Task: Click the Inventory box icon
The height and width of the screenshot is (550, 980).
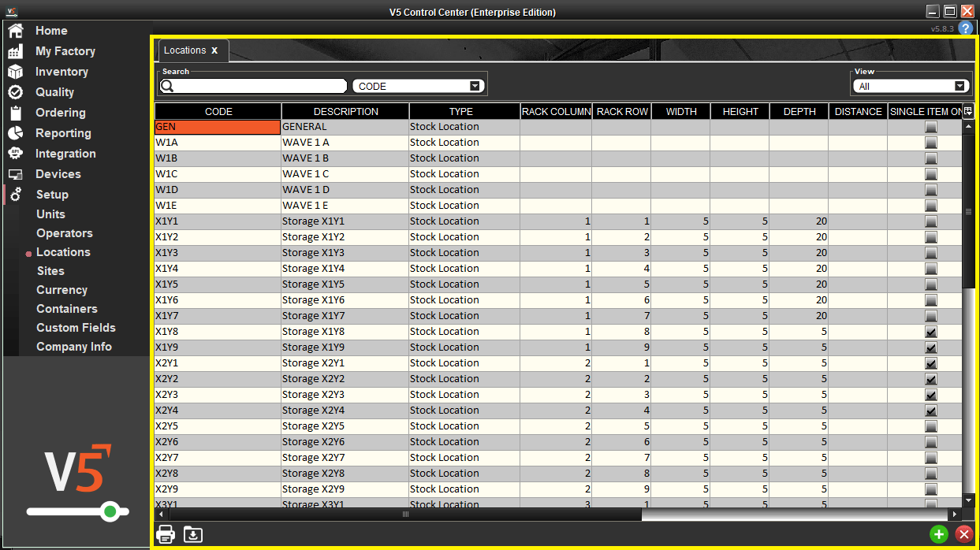Action: tap(16, 72)
